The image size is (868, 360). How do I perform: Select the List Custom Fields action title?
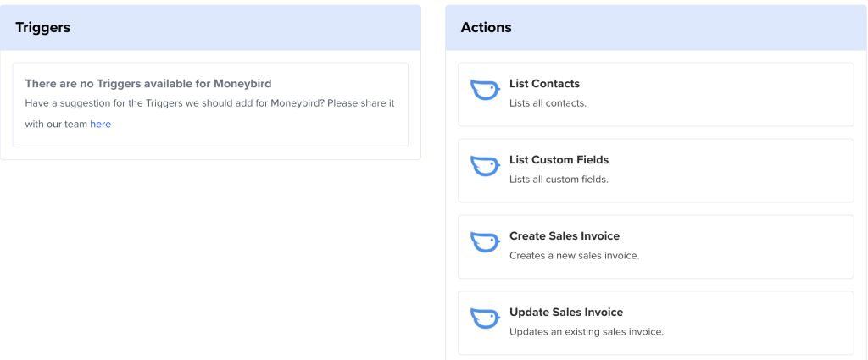coord(559,160)
